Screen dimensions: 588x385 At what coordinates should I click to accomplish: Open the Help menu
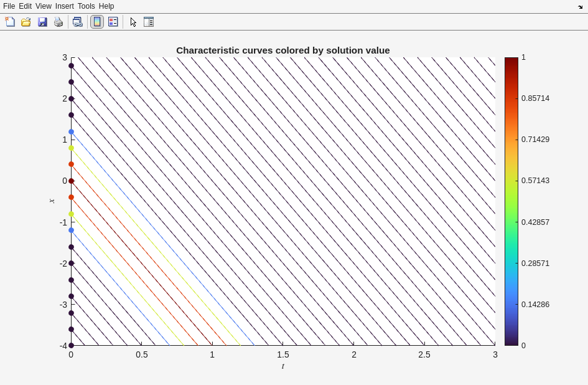(106, 6)
